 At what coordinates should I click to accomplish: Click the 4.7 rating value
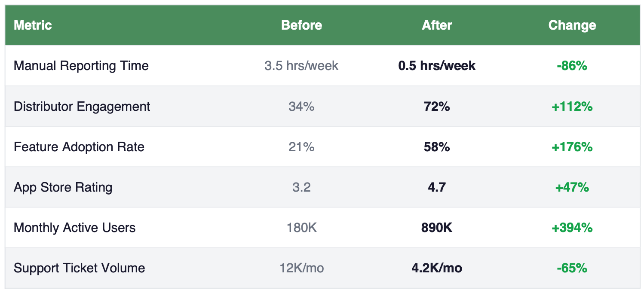tap(437, 187)
